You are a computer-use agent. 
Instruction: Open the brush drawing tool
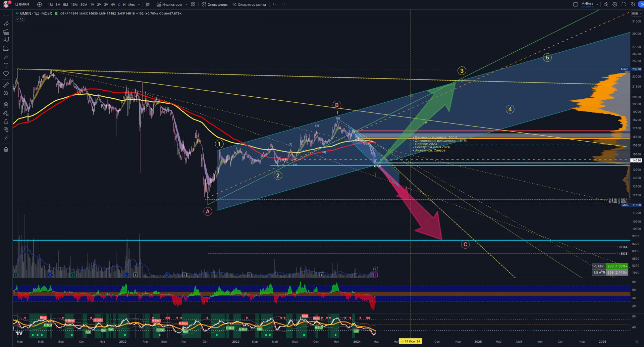tap(6, 57)
